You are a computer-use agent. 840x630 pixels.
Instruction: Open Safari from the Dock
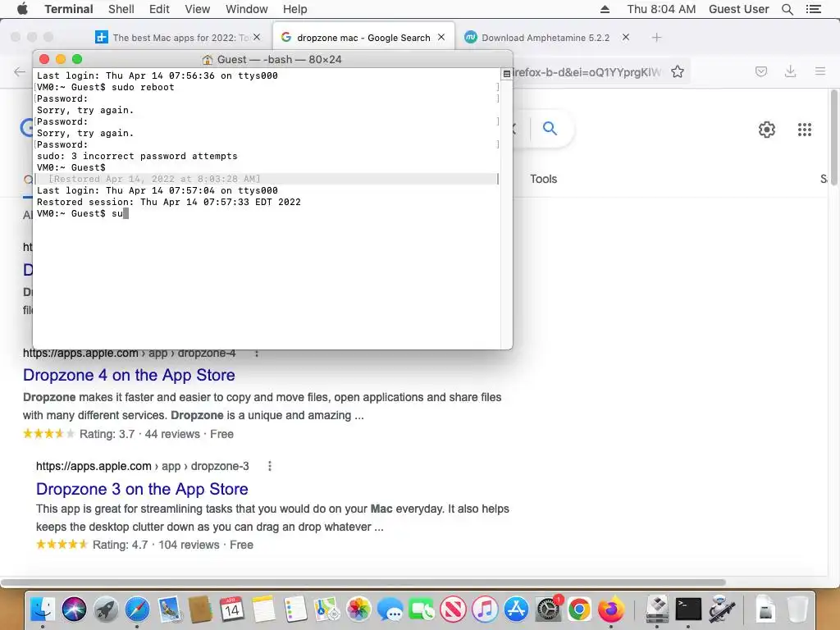137,609
